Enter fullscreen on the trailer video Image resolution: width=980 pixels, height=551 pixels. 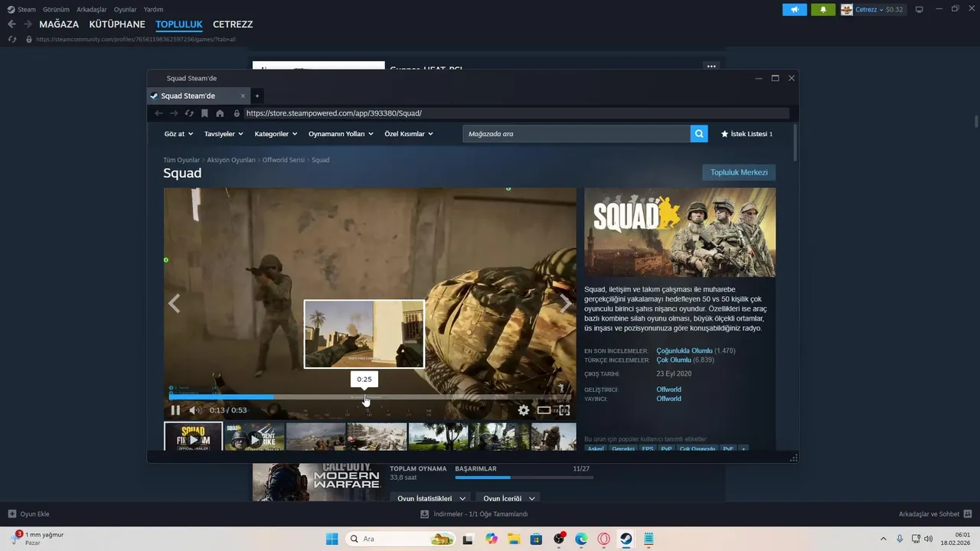pyautogui.click(x=564, y=410)
